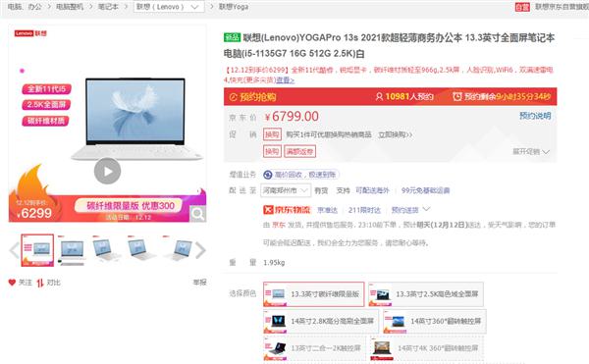Select the 13.3英寸碳纤维限量版 option
The width and height of the screenshot is (589, 364).
[x=314, y=293]
